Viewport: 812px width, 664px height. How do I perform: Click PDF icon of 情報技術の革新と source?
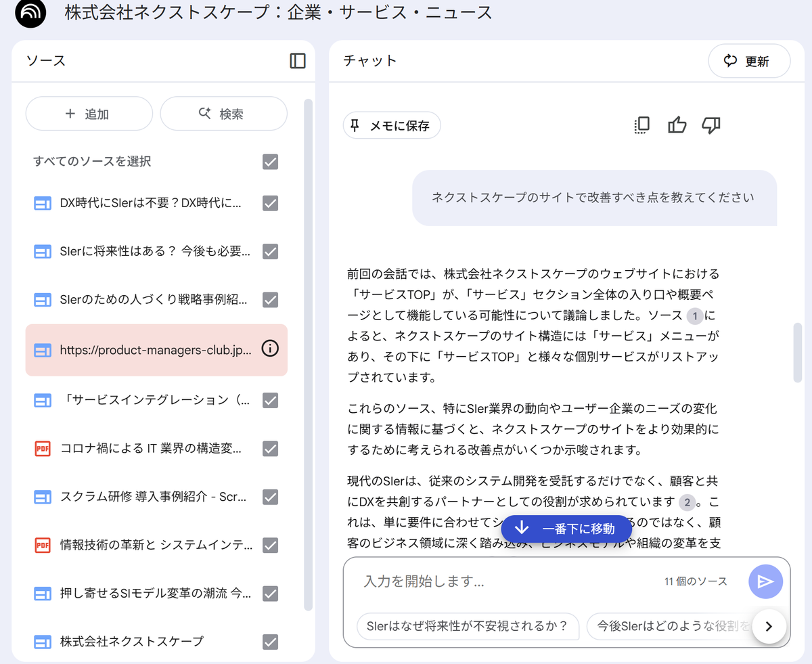pos(43,545)
